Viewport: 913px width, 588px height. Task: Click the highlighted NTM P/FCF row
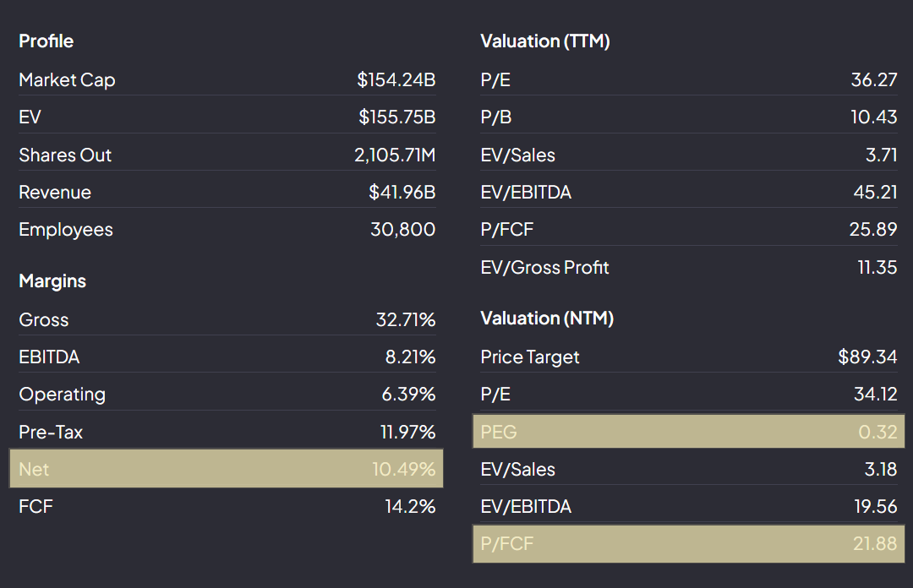[688, 544]
